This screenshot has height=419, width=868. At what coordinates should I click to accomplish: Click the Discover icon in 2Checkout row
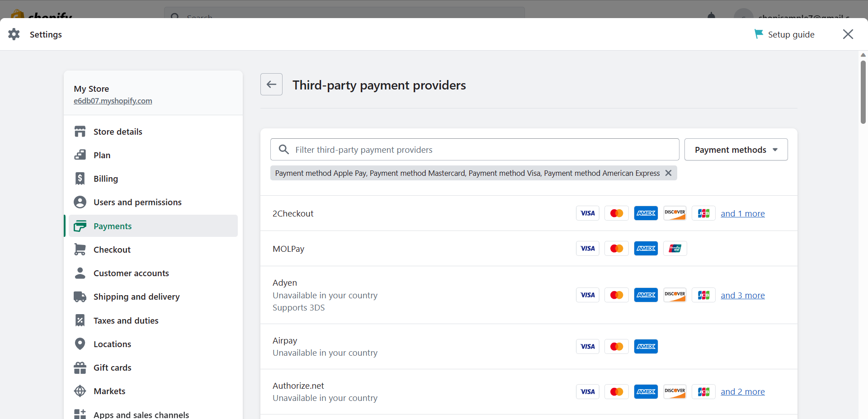pos(675,213)
